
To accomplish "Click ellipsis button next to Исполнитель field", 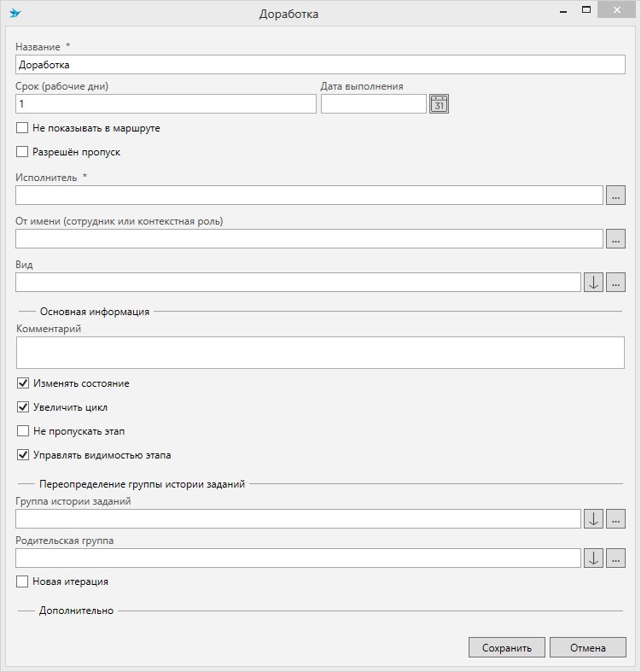I will [x=615, y=196].
